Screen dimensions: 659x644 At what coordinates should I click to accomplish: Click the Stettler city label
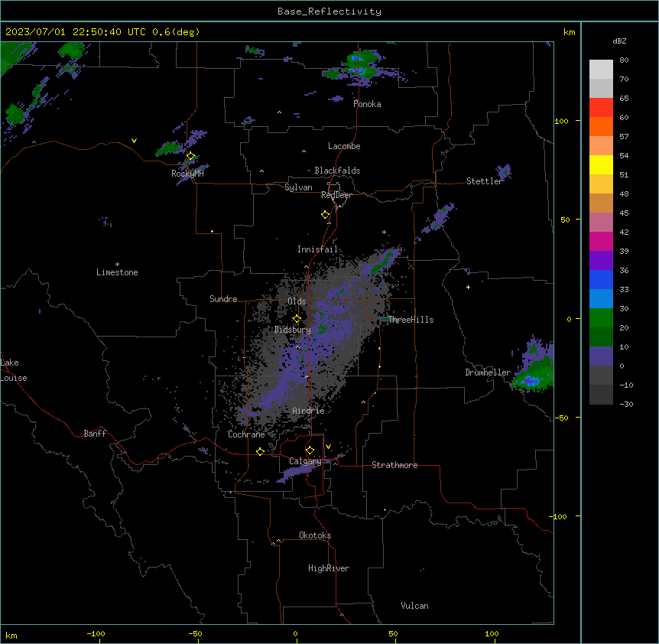[485, 181]
